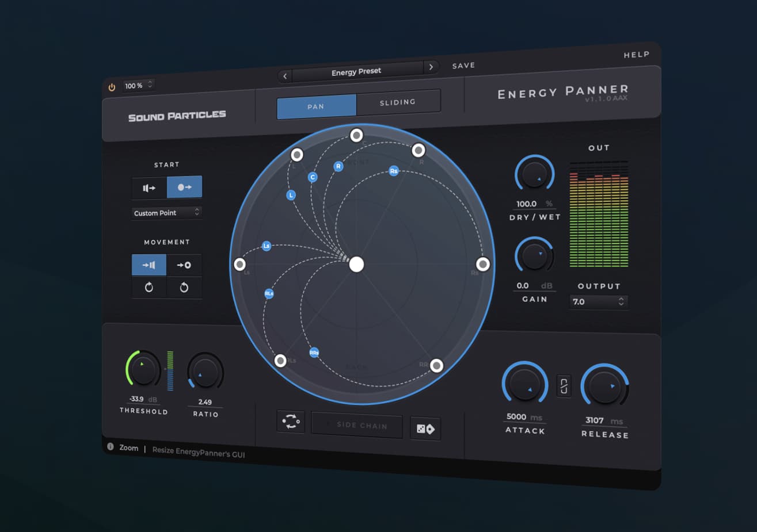Image resolution: width=757 pixels, height=532 pixels.
Task: Click the RATIO knob
Action: (x=206, y=372)
